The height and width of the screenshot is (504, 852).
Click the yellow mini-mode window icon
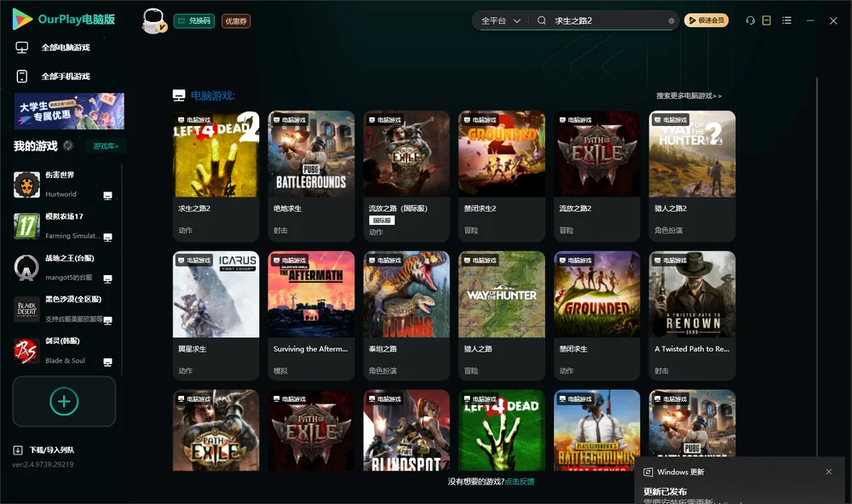(766, 20)
